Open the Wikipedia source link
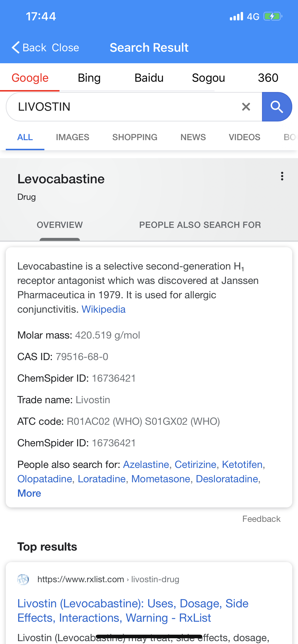The image size is (298, 644). [103, 309]
